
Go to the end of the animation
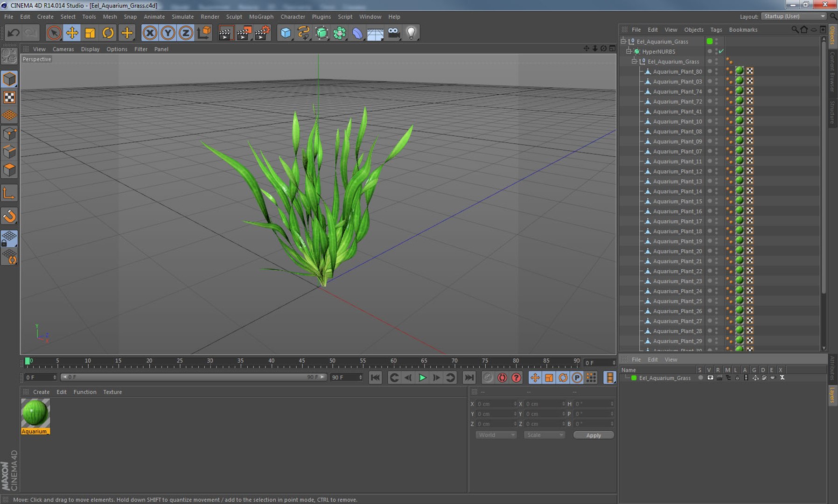point(469,378)
